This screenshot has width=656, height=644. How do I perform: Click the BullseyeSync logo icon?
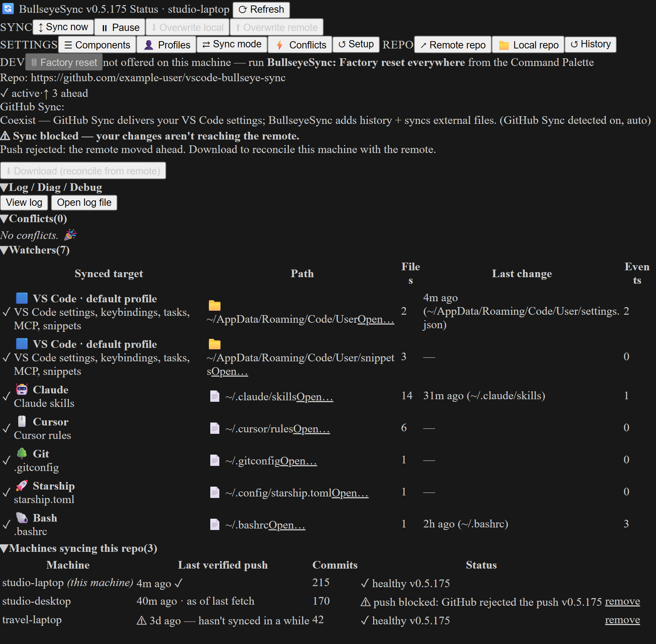[x=8, y=8]
